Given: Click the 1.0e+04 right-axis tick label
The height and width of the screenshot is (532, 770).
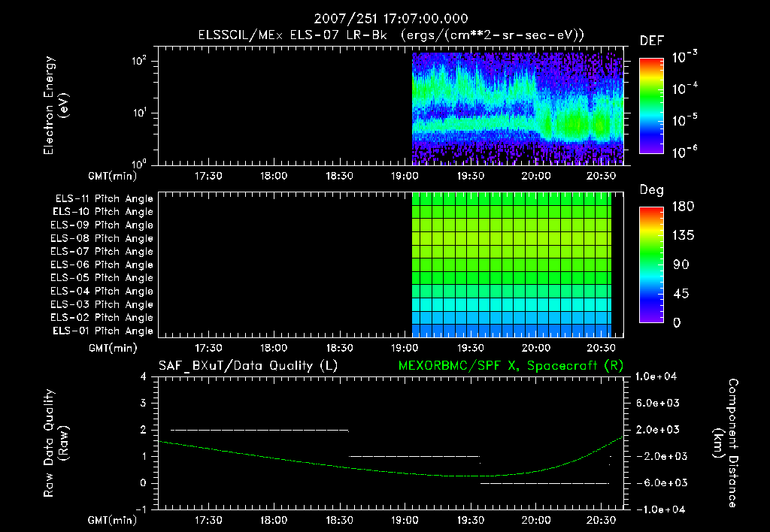Looking at the screenshot, I should [656, 377].
